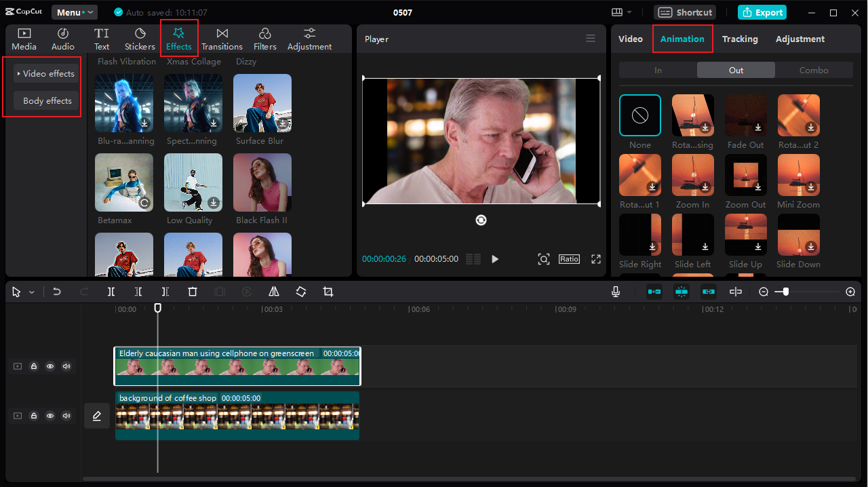Toggle linkage icon in timeline toolbar

[709, 292]
